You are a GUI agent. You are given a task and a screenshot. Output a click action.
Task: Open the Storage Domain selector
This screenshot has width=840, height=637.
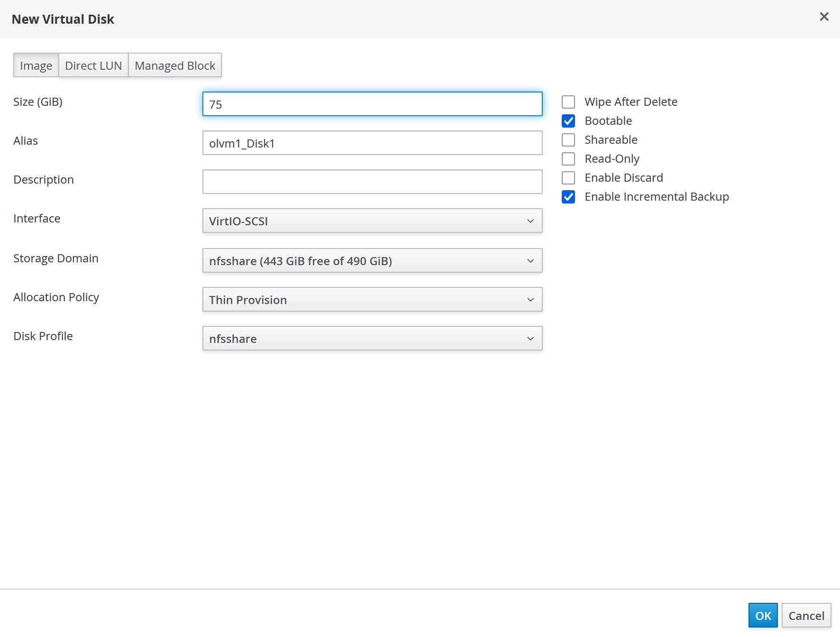point(372,260)
